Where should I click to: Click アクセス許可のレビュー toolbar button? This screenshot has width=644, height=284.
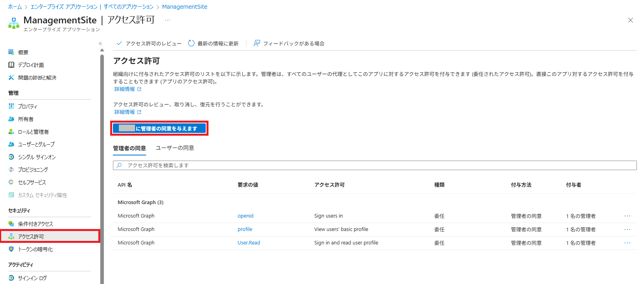(149, 44)
